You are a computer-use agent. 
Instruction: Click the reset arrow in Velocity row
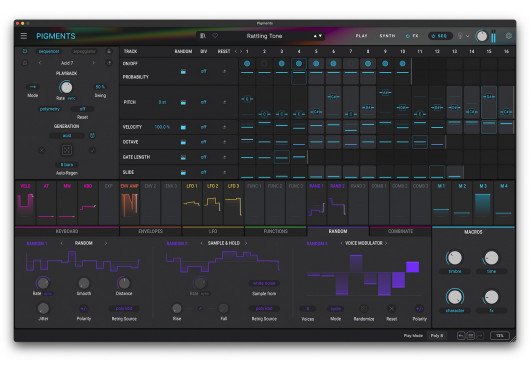coord(224,127)
